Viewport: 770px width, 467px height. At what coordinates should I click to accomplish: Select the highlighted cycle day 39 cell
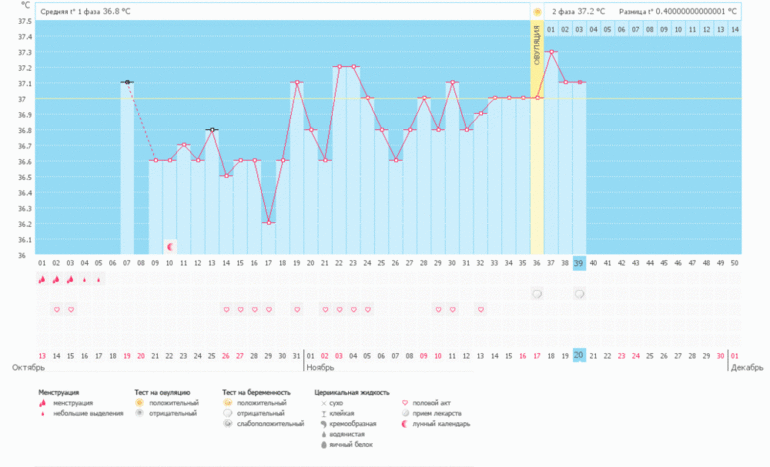coord(579,263)
